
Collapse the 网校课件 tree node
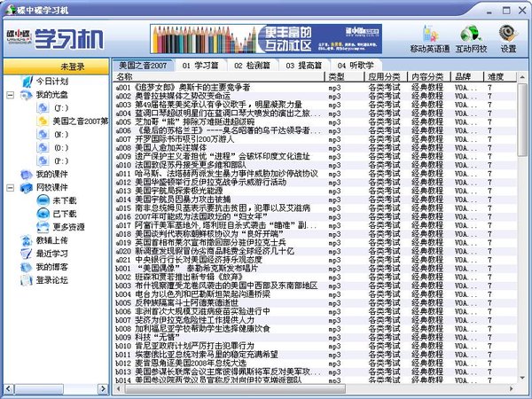point(11,188)
